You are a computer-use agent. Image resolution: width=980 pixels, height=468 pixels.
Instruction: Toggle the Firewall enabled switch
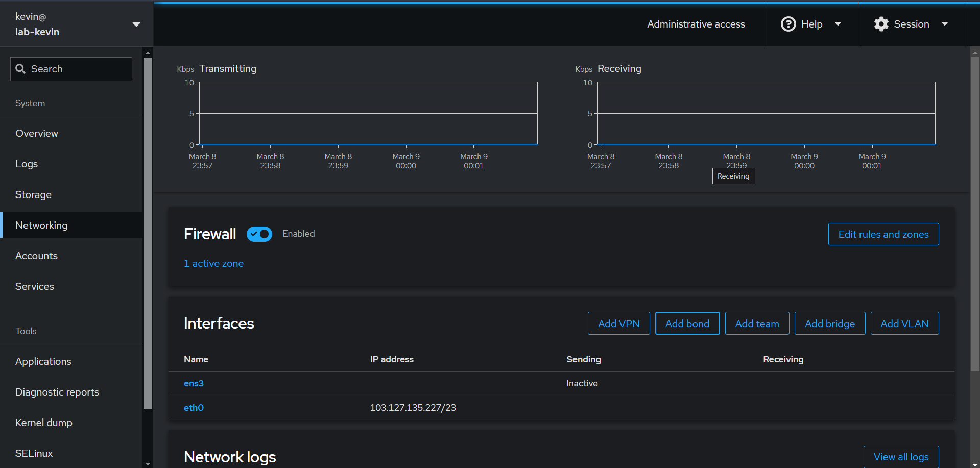point(259,234)
